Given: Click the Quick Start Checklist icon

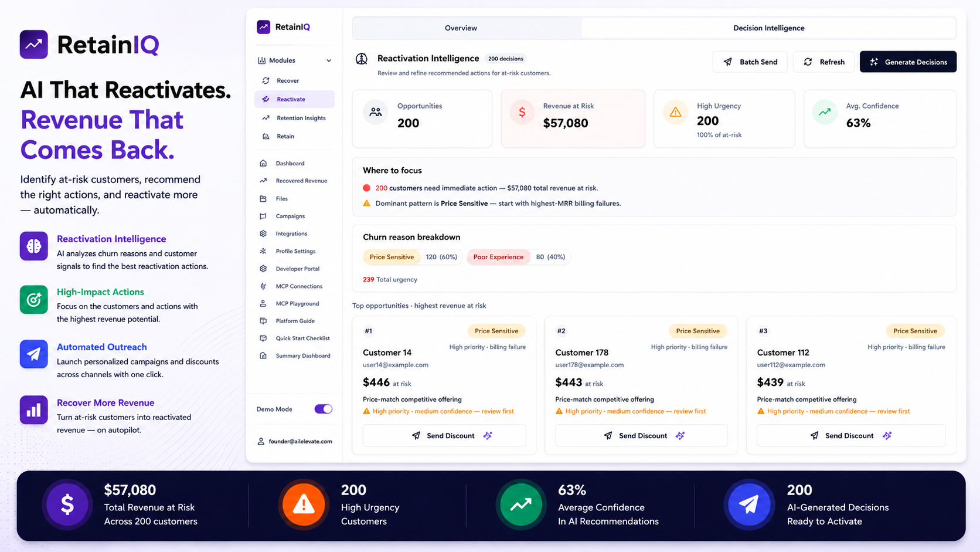Looking at the screenshot, I should click(x=263, y=338).
